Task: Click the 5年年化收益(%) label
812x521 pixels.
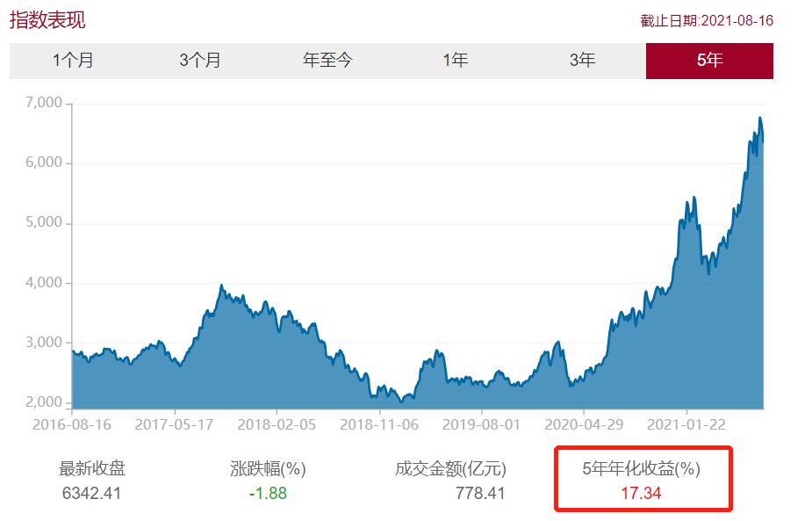Action: tap(642, 469)
